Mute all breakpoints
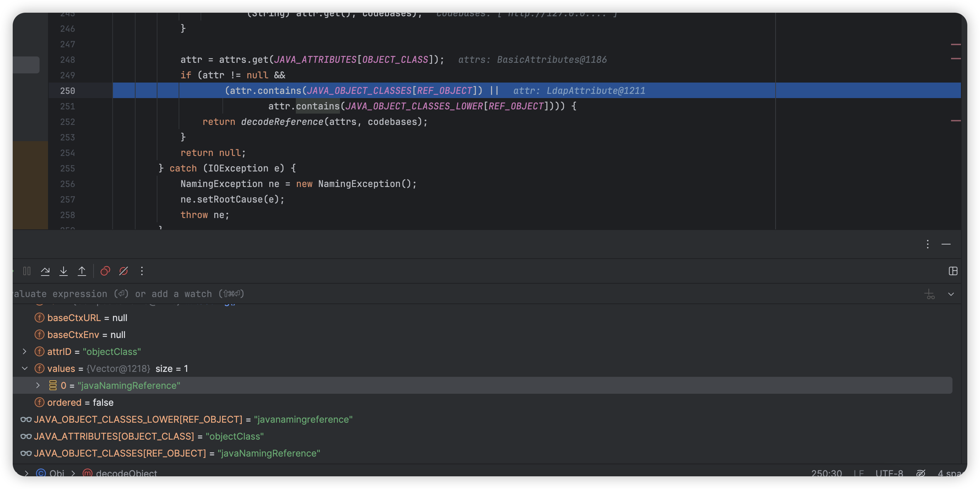Image resolution: width=980 pixels, height=489 pixels. pyautogui.click(x=123, y=271)
